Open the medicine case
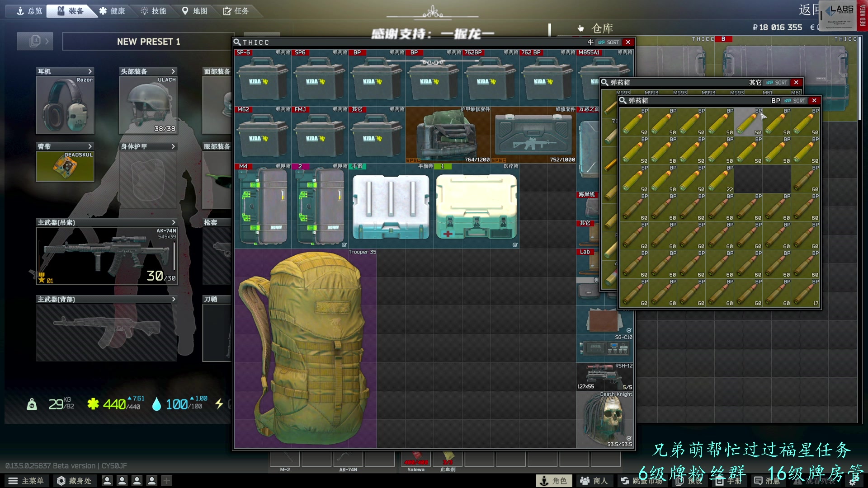 coord(476,206)
